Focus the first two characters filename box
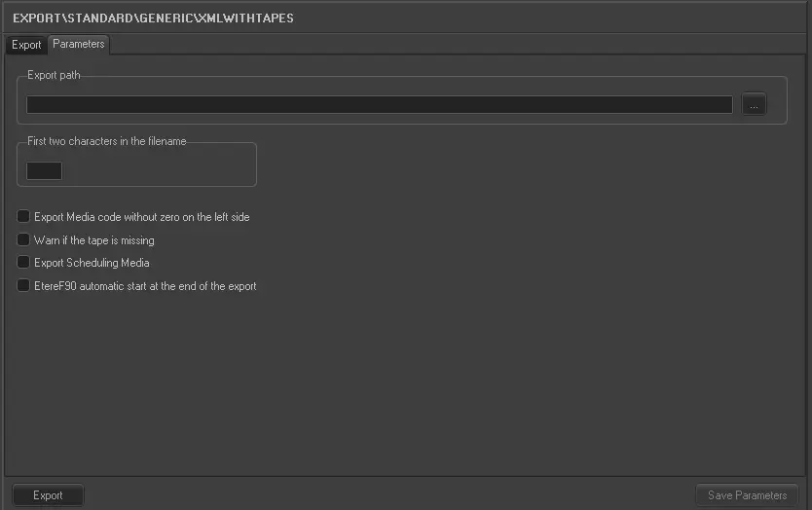The width and height of the screenshot is (812, 510). pyautogui.click(x=44, y=171)
